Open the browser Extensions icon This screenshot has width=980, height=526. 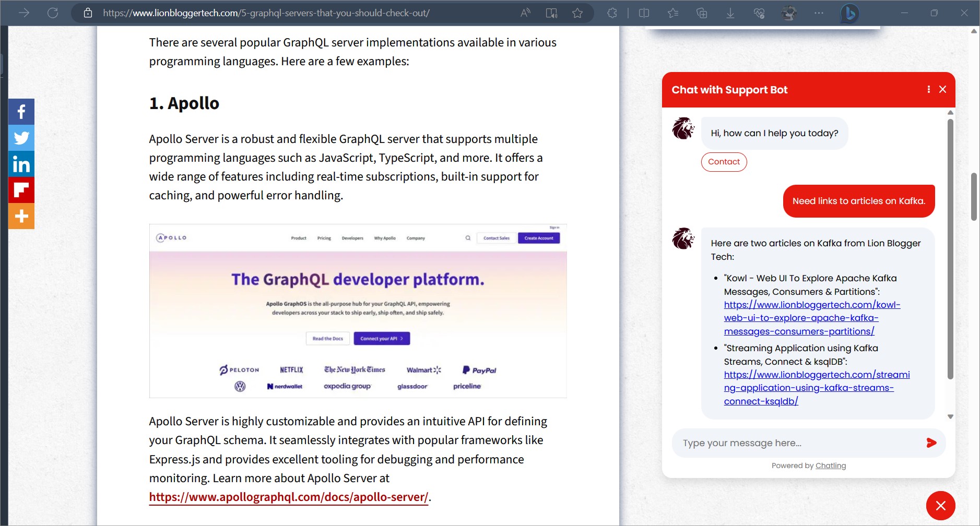tap(612, 13)
